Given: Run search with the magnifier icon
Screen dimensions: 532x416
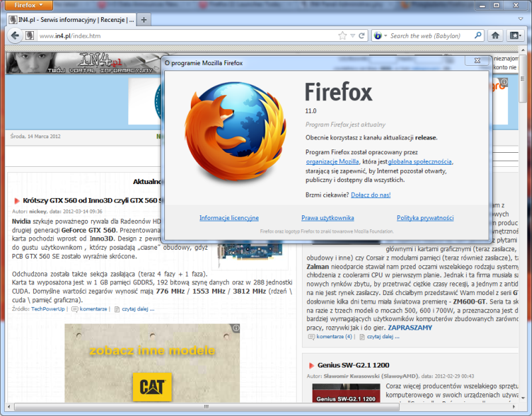Looking at the screenshot, I should coord(478,35).
